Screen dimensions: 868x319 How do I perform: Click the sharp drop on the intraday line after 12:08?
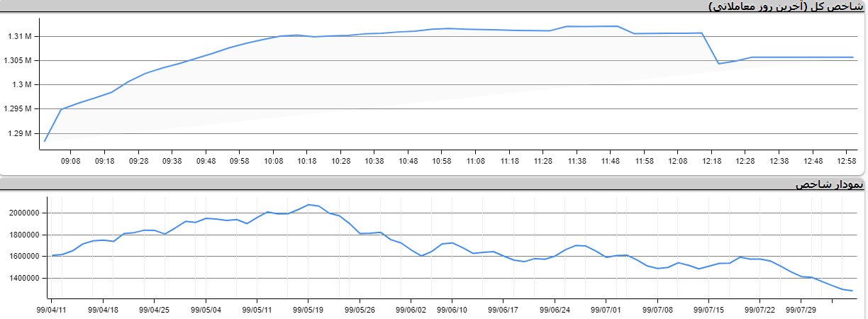click(x=711, y=48)
